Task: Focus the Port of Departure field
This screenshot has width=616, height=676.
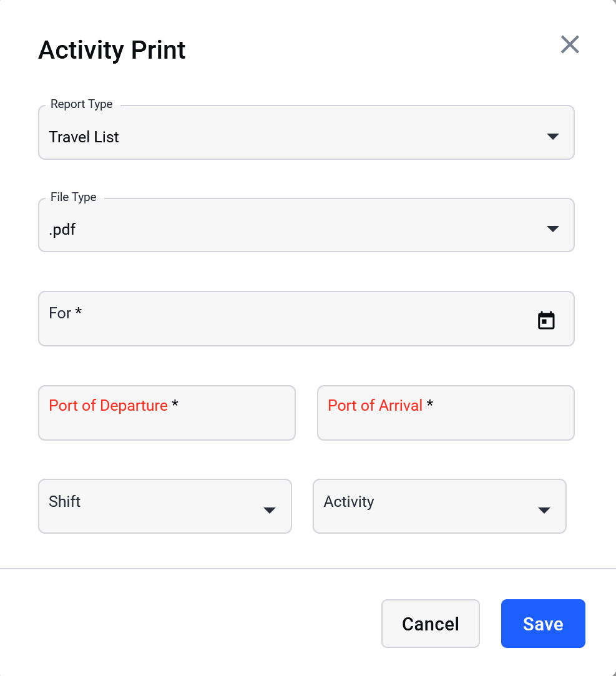Action: tap(167, 413)
